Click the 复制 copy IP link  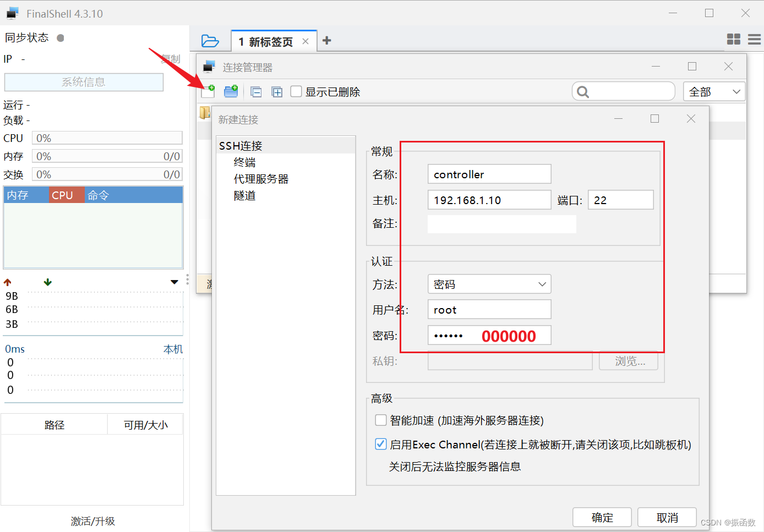pyautogui.click(x=171, y=59)
